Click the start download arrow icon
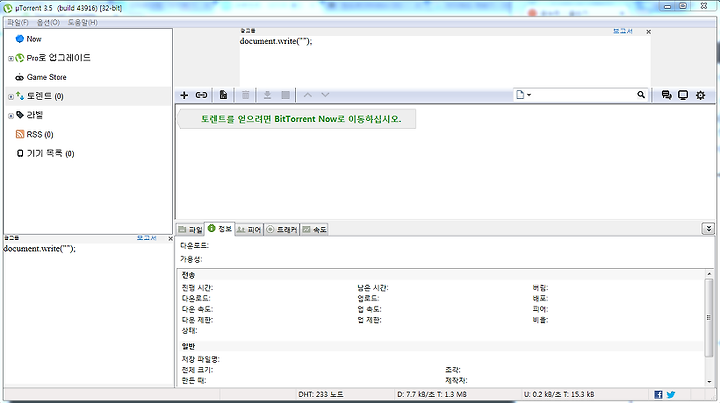720x403 pixels. 267,95
